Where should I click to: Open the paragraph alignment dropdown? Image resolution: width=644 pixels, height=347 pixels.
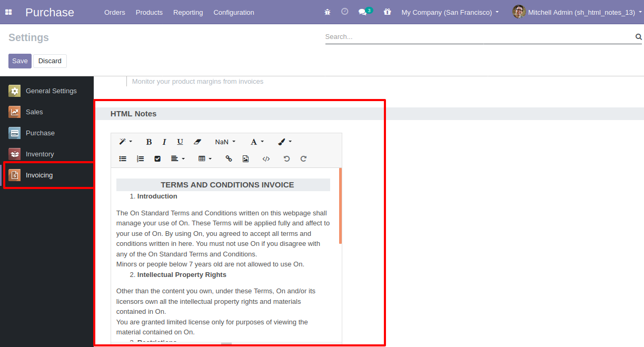(178, 158)
